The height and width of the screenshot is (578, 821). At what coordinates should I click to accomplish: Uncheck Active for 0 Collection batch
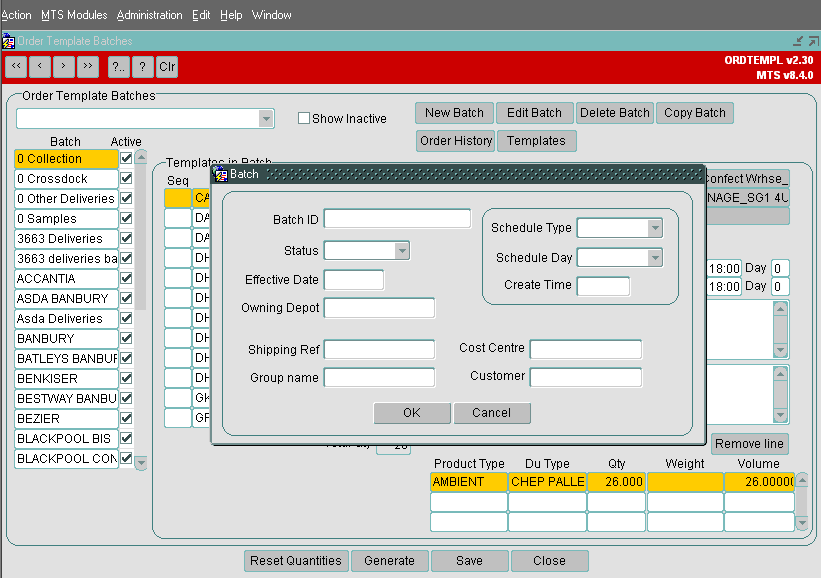click(126, 158)
